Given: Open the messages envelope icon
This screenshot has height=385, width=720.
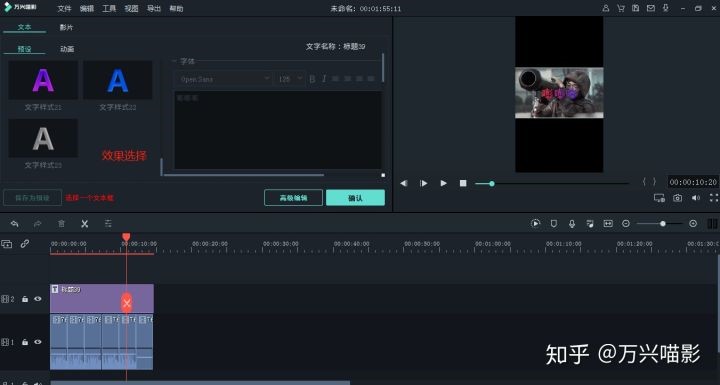Looking at the screenshot, I should pos(651,8).
